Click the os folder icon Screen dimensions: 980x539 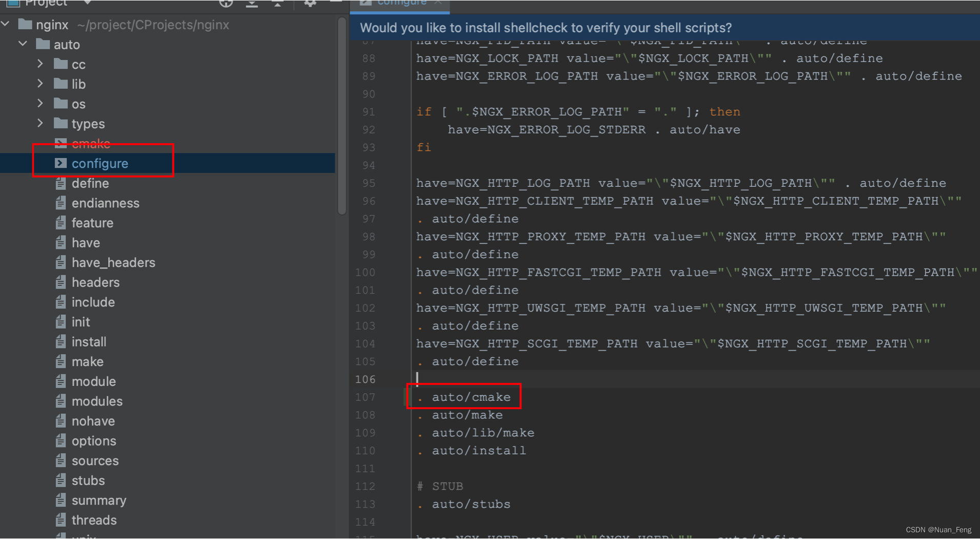[61, 103]
